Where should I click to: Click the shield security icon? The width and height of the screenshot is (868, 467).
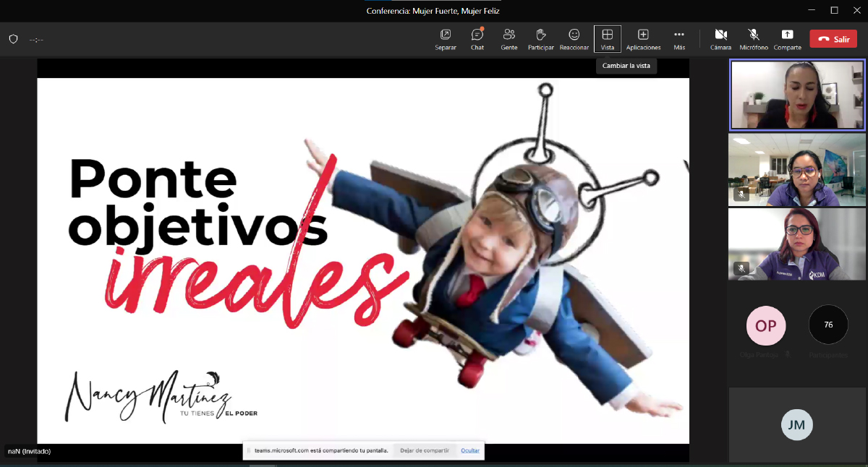(13, 39)
